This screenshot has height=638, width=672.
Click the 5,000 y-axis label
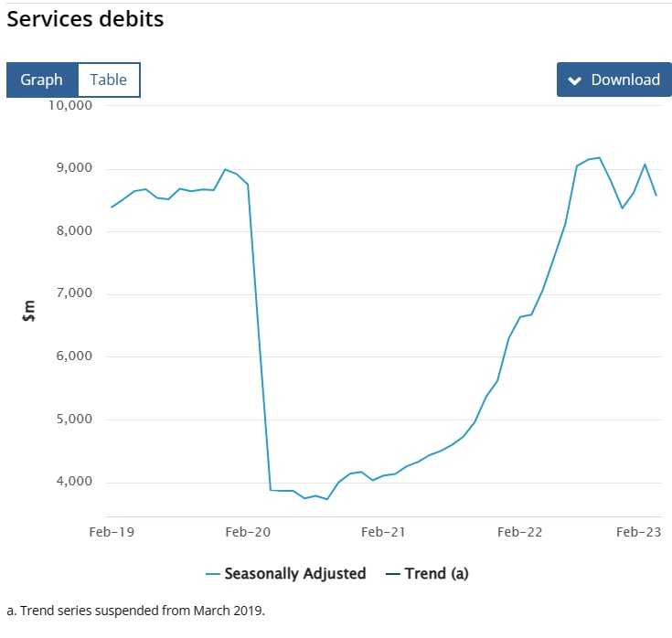pyautogui.click(x=73, y=420)
